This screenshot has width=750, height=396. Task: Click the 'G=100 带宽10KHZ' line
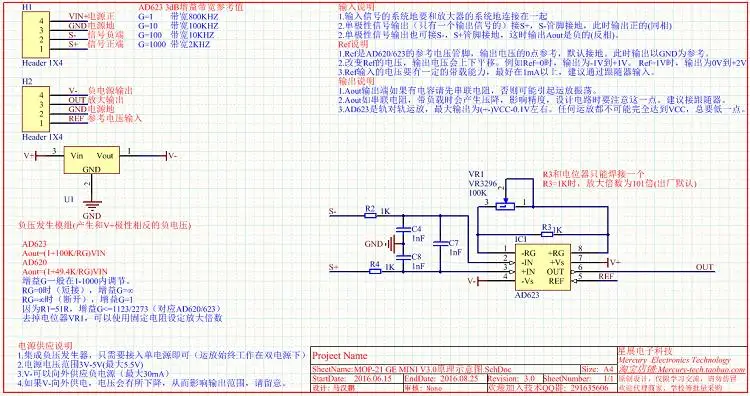(176, 35)
